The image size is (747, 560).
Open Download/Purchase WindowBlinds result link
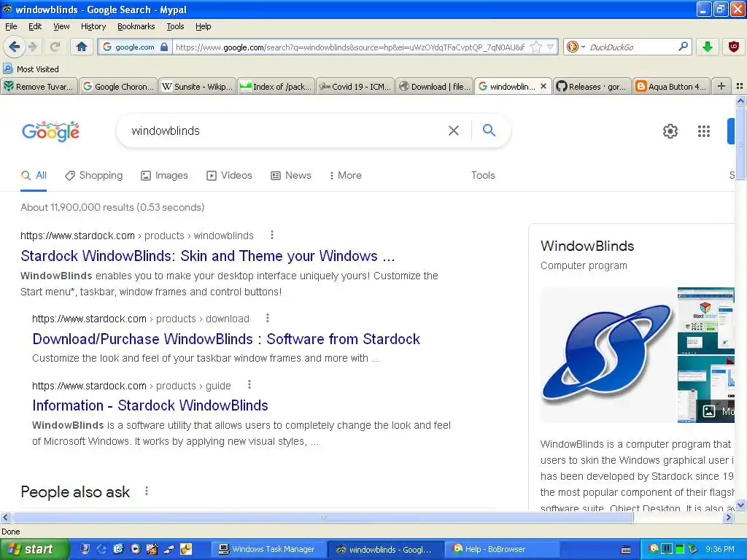[x=226, y=338]
